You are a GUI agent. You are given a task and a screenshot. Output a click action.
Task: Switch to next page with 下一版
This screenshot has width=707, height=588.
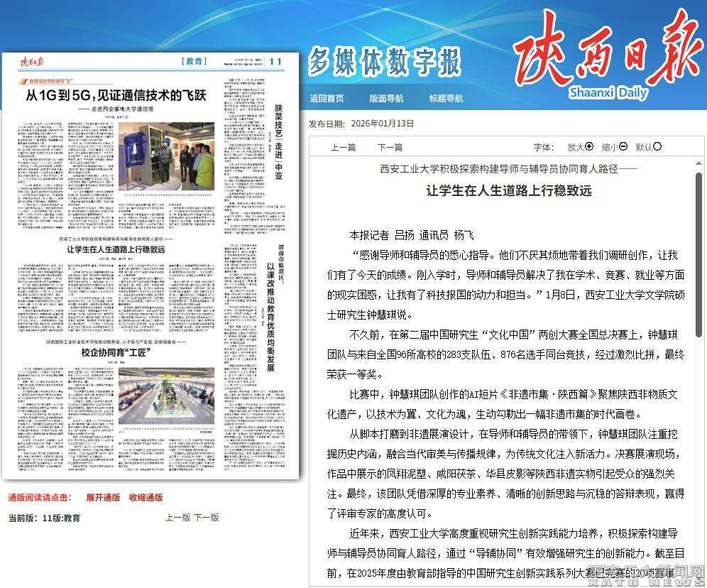pyautogui.click(x=207, y=518)
